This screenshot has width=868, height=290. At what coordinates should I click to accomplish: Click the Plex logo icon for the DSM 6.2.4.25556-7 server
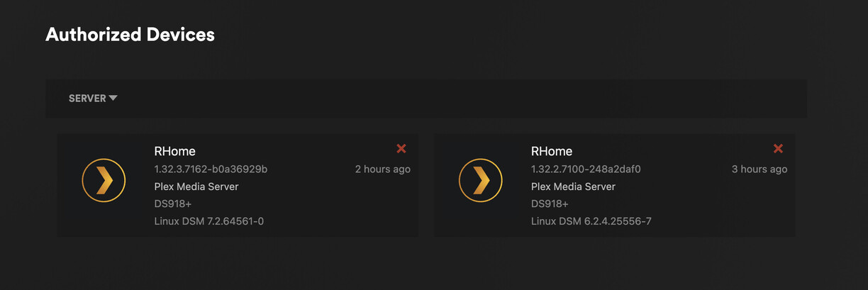(481, 181)
